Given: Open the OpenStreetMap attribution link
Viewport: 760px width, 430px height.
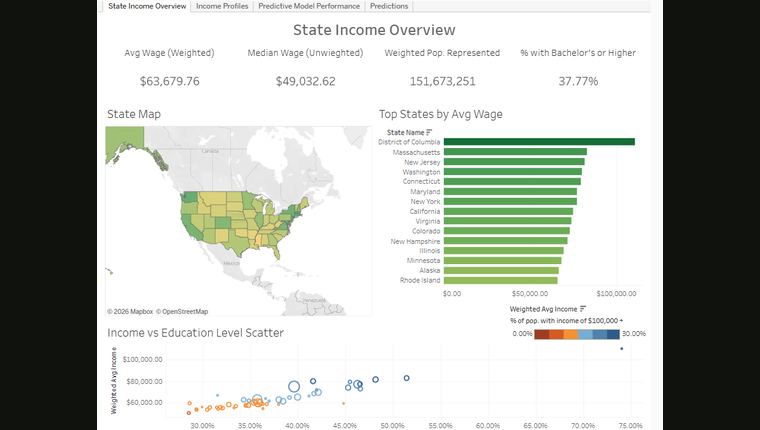Looking at the screenshot, I should coord(182,312).
